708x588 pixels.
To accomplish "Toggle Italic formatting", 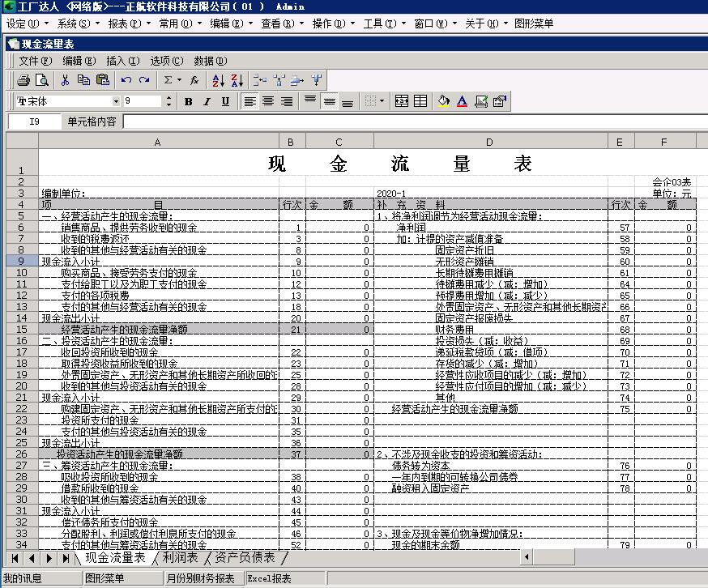I will click(207, 101).
